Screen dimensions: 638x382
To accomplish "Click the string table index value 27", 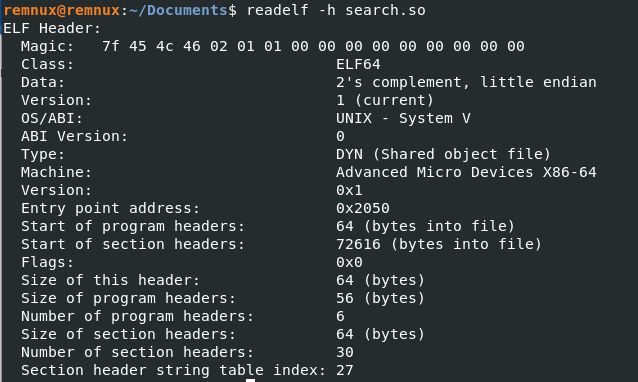I will 345,370.
